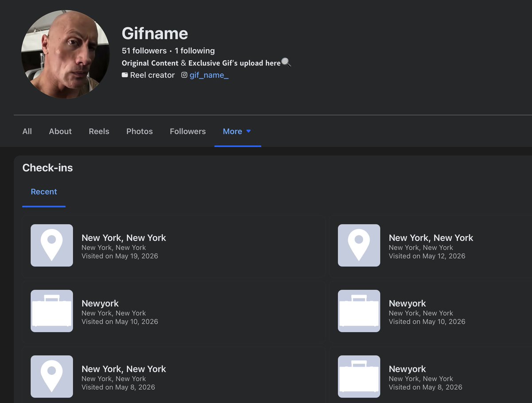The width and height of the screenshot is (532, 403).
Task: Click the Instagram icon beside gif_name_
Action: 184,75
